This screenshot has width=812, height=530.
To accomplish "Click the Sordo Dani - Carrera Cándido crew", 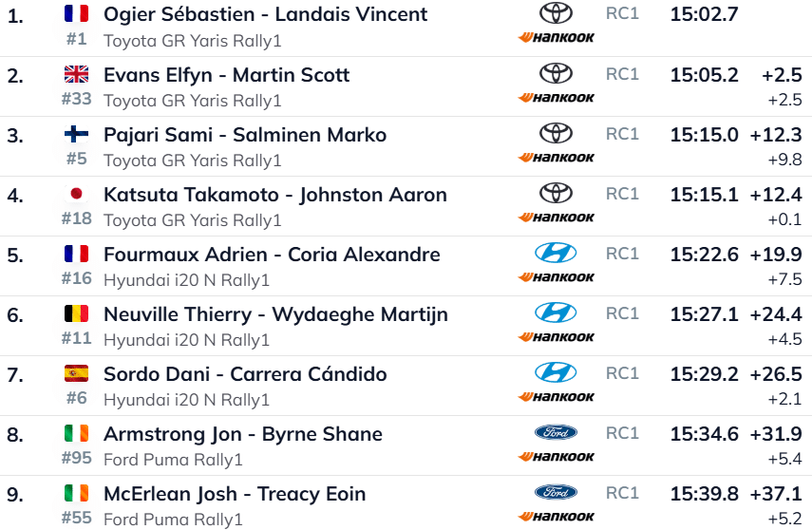I will coord(245,374).
